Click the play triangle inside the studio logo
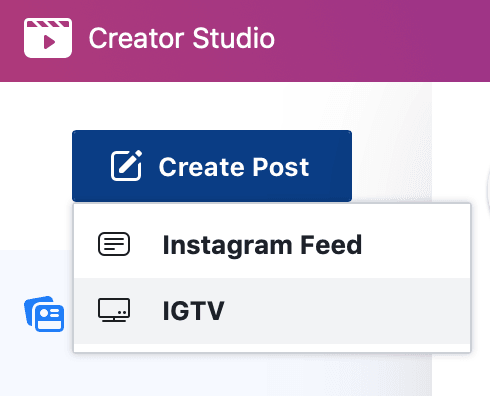The width and height of the screenshot is (490, 396). click(x=49, y=42)
